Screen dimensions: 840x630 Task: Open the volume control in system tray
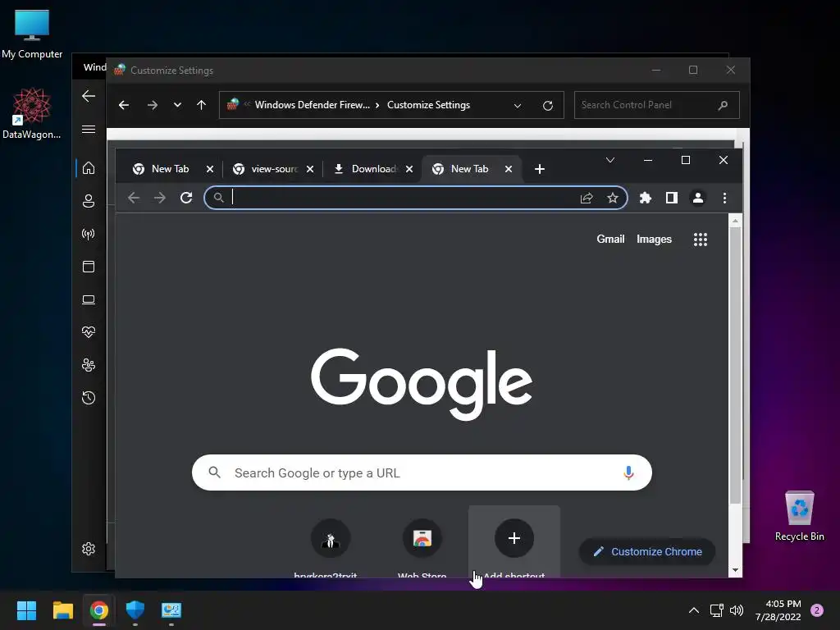tap(737, 610)
